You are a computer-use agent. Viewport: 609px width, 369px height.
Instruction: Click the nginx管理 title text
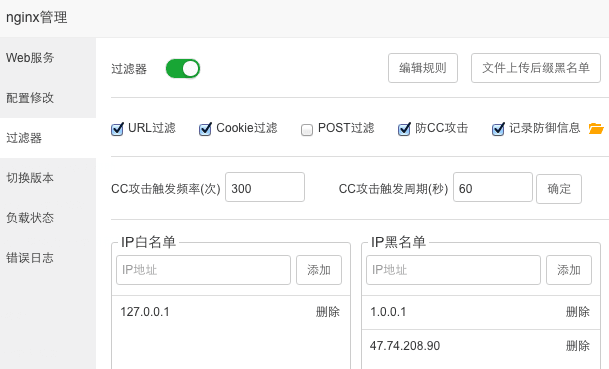(x=37, y=17)
